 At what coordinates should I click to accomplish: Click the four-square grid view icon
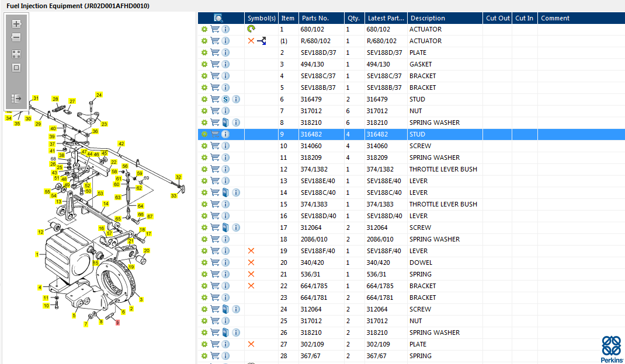[x=16, y=54]
